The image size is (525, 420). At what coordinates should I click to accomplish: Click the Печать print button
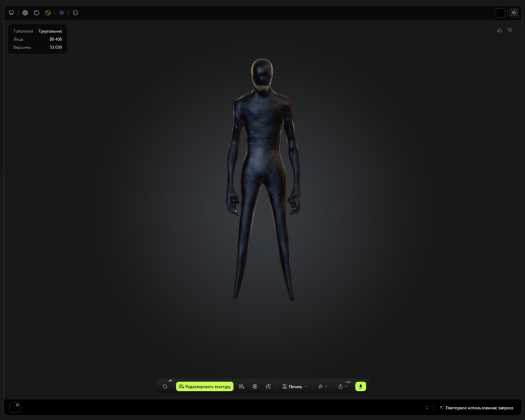pos(292,387)
